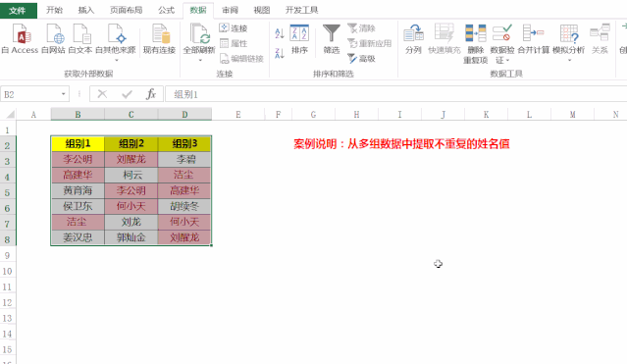The height and width of the screenshot is (364, 627).
Task: Click the 全部刷新 refresh all icon
Action: pyautogui.click(x=199, y=34)
